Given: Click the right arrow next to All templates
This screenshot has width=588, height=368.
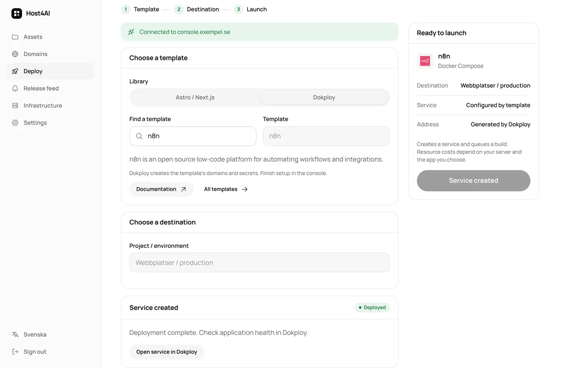Looking at the screenshot, I should click(245, 189).
